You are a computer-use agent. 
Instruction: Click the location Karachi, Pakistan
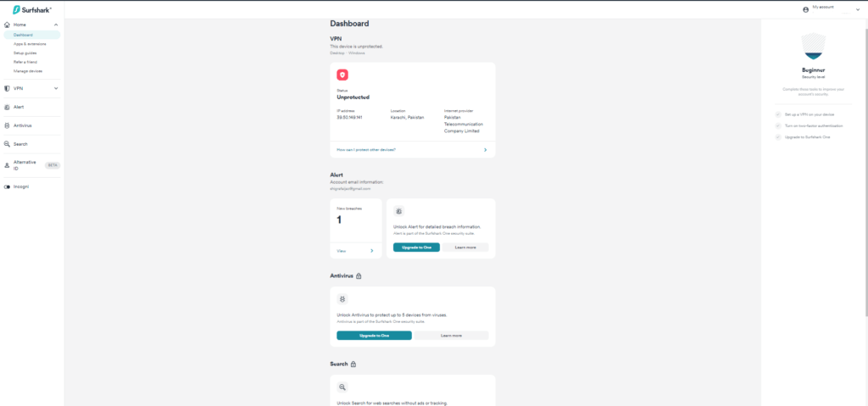(407, 118)
